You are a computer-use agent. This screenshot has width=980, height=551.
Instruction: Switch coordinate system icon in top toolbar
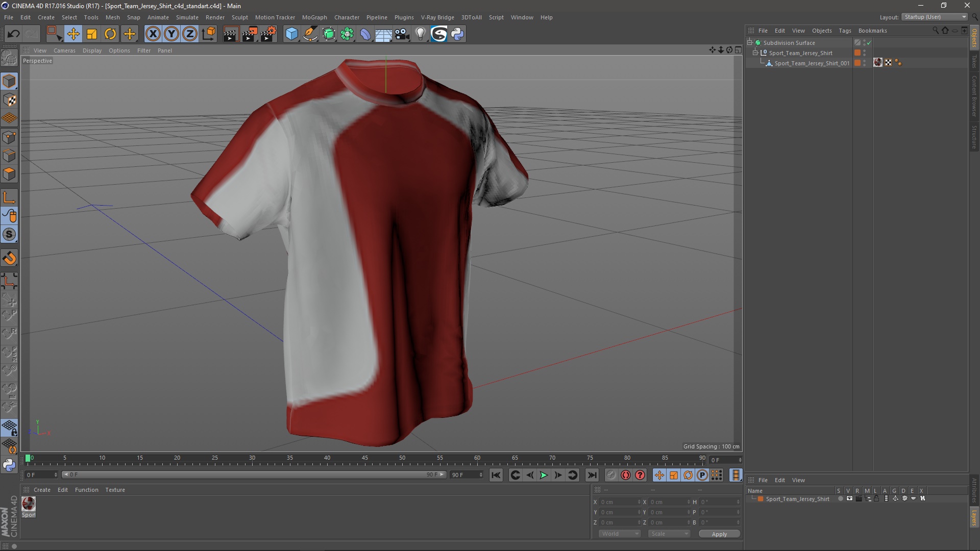(x=209, y=34)
